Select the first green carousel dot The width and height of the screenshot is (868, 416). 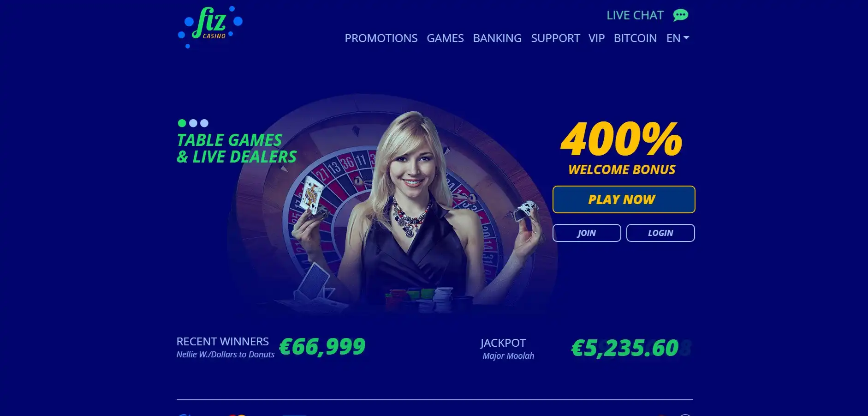point(182,123)
